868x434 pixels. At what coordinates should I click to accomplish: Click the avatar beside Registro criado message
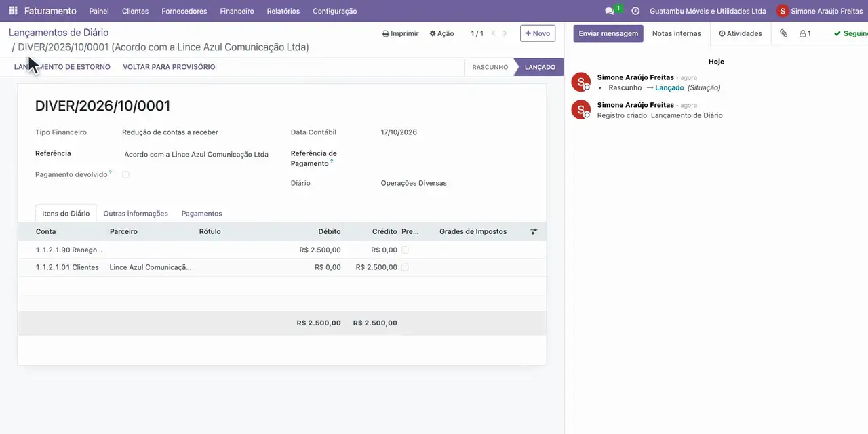pyautogui.click(x=581, y=109)
